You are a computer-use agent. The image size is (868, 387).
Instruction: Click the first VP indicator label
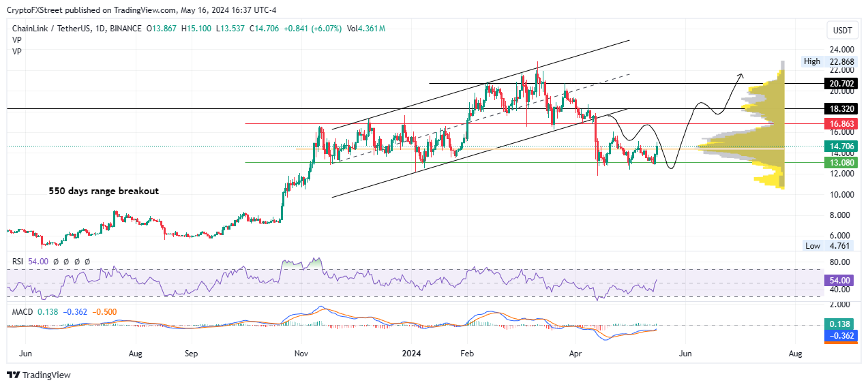click(17, 40)
